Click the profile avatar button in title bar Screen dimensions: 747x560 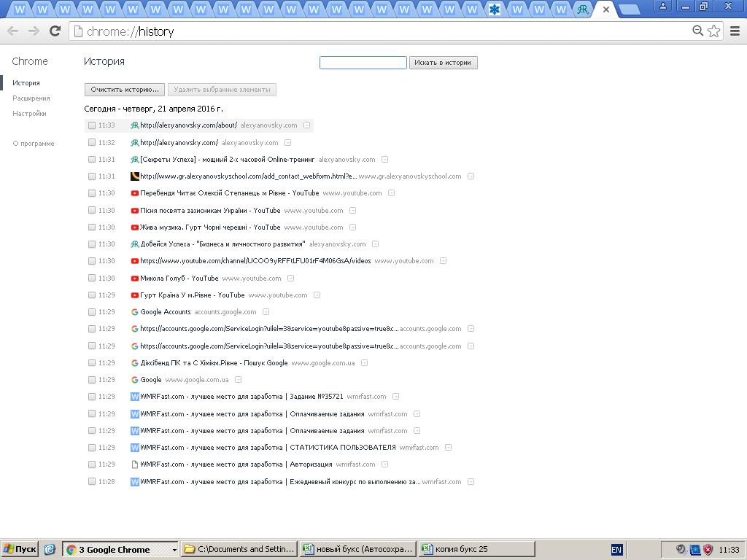[662, 6]
